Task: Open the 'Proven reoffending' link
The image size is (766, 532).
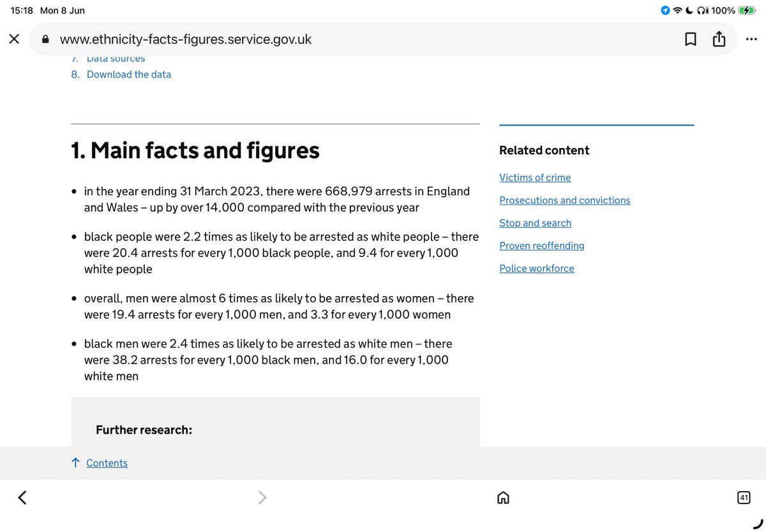Action: (541, 246)
